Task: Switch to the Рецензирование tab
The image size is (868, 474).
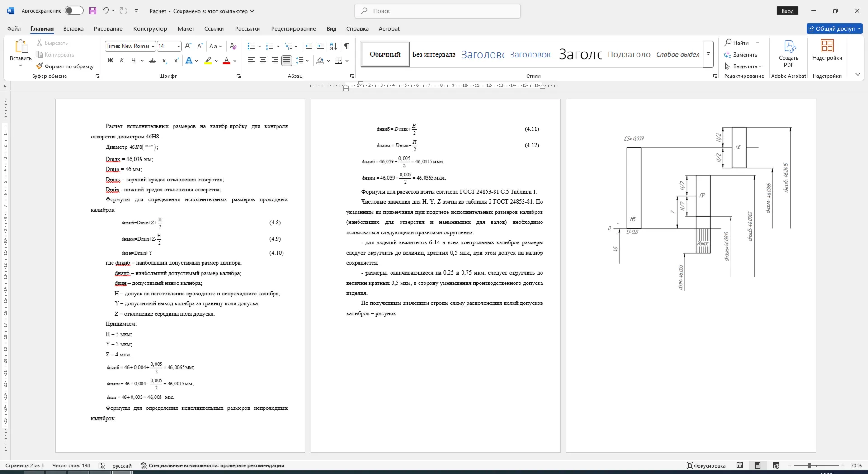Action: [x=293, y=28]
